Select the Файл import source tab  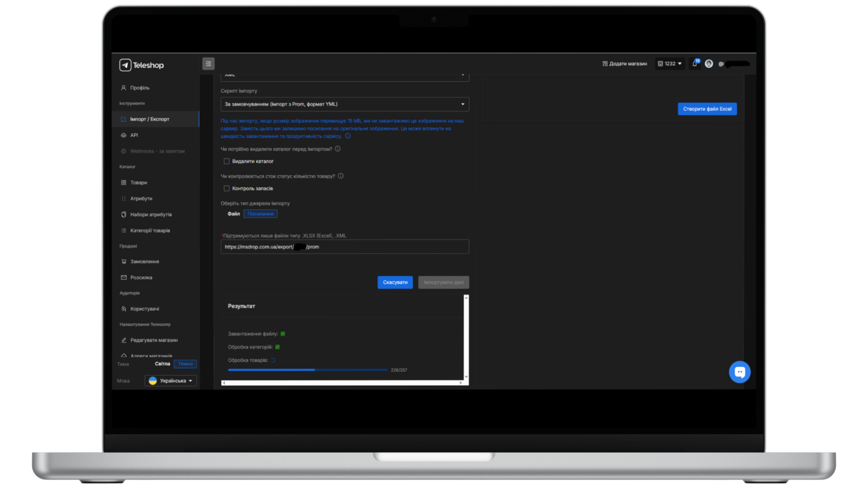coord(233,214)
